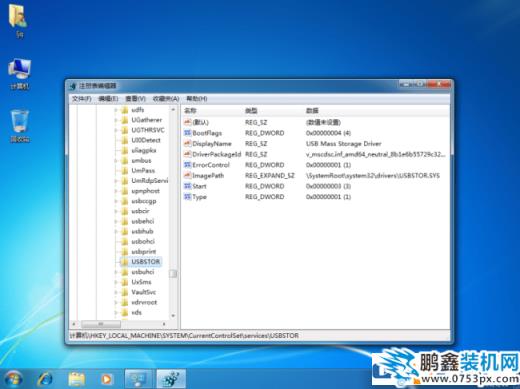This screenshot has width=520, height=389.
Task: Open the 收藏夹(A) menu
Action: (166, 99)
